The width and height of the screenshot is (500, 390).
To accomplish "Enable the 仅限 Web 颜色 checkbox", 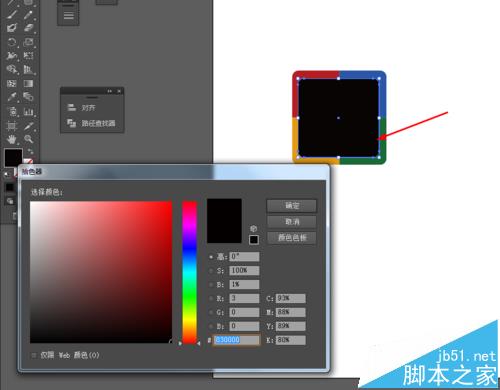I will pos(34,355).
